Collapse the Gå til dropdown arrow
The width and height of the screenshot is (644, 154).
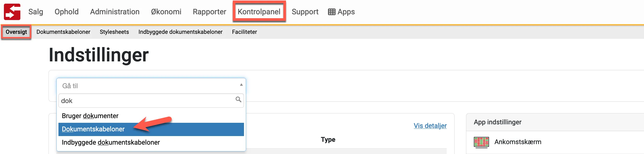tap(241, 85)
